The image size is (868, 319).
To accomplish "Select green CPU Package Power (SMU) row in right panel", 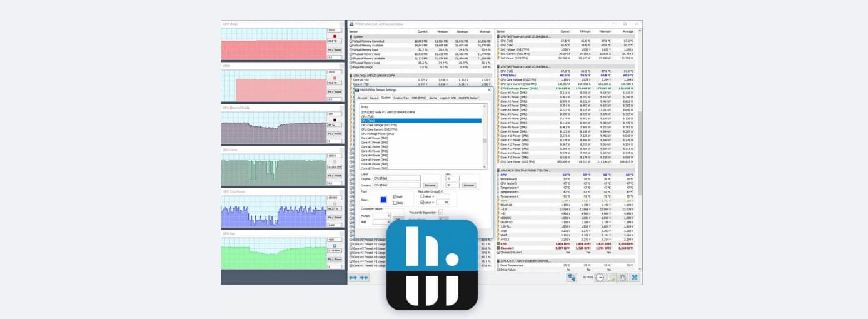I will (567, 89).
